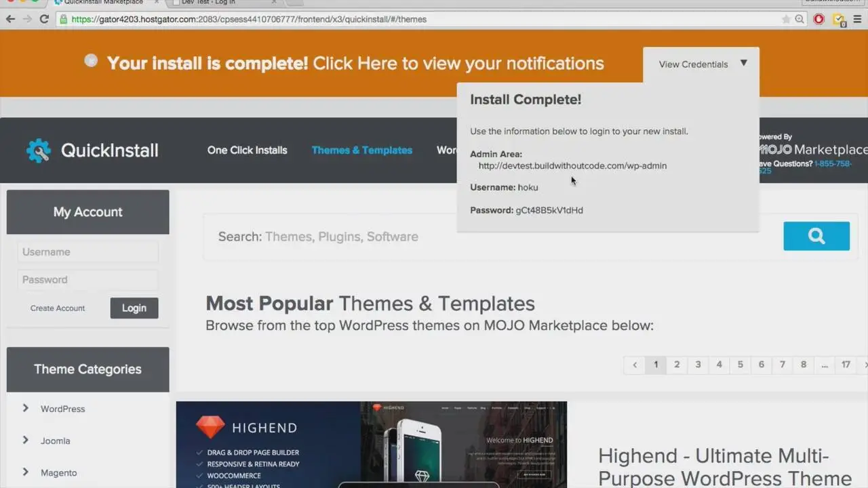
Task: Click the browser forward arrow
Action: point(27,19)
